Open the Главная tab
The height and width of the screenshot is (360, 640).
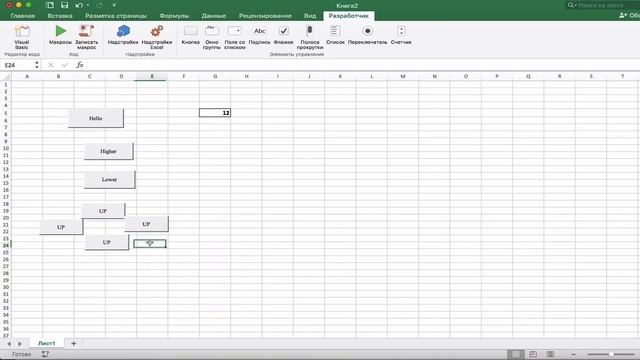pos(23,16)
